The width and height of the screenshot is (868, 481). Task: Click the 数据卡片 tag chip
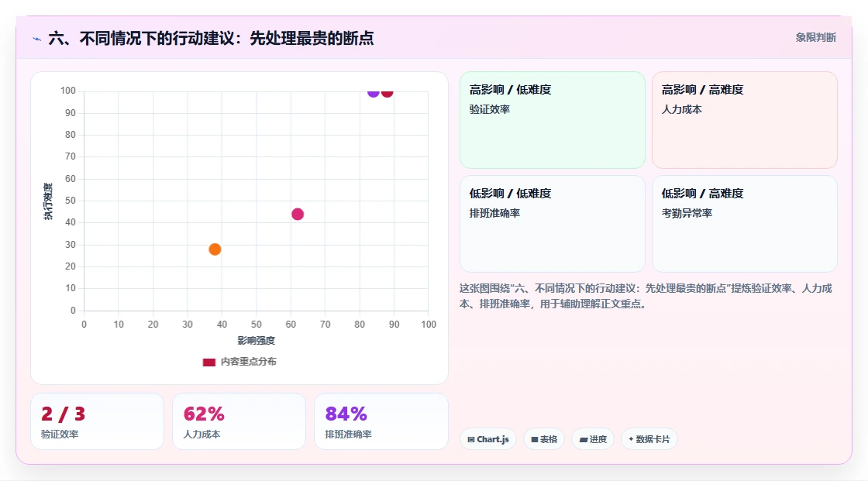[x=649, y=439]
